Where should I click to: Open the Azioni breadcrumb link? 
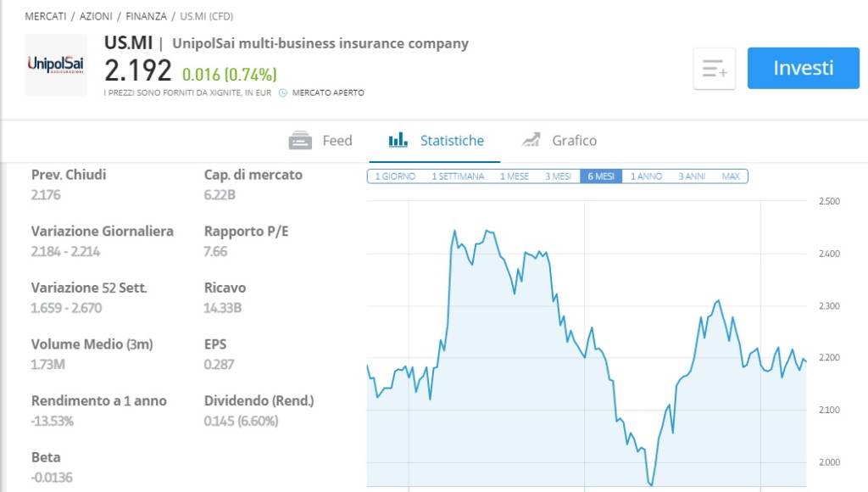(x=96, y=16)
